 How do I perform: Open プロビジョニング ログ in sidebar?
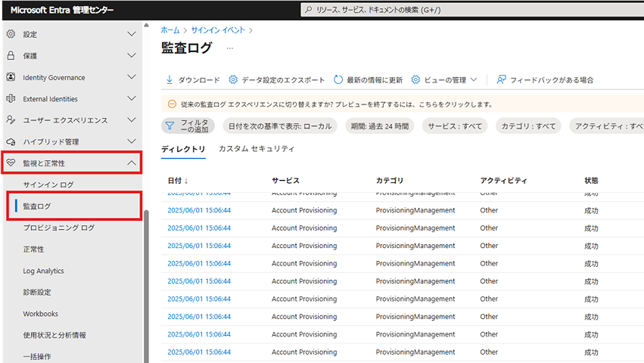pos(59,228)
